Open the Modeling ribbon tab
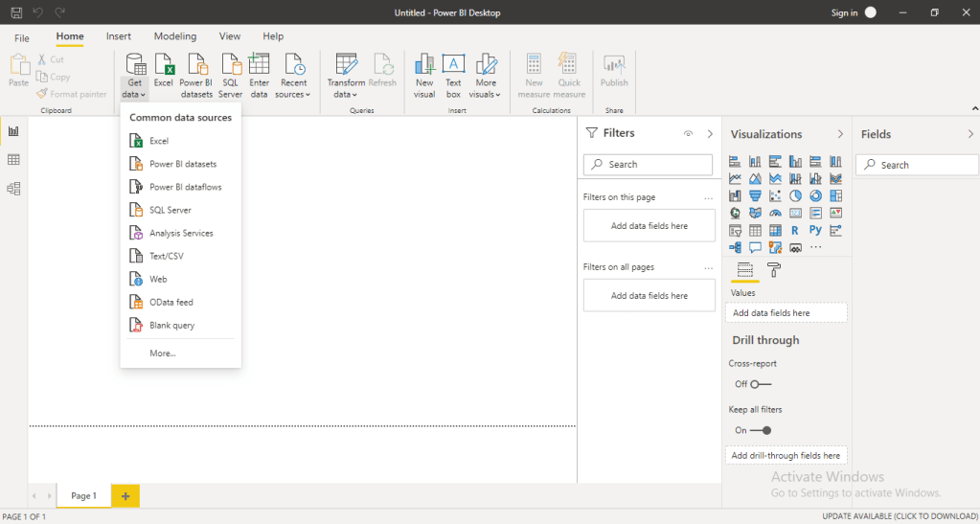 (174, 36)
